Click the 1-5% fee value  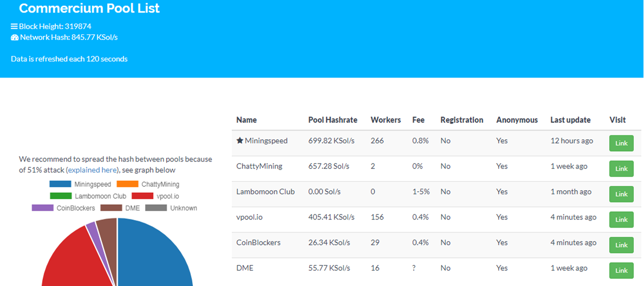pyautogui.click(x=420, y=192)
